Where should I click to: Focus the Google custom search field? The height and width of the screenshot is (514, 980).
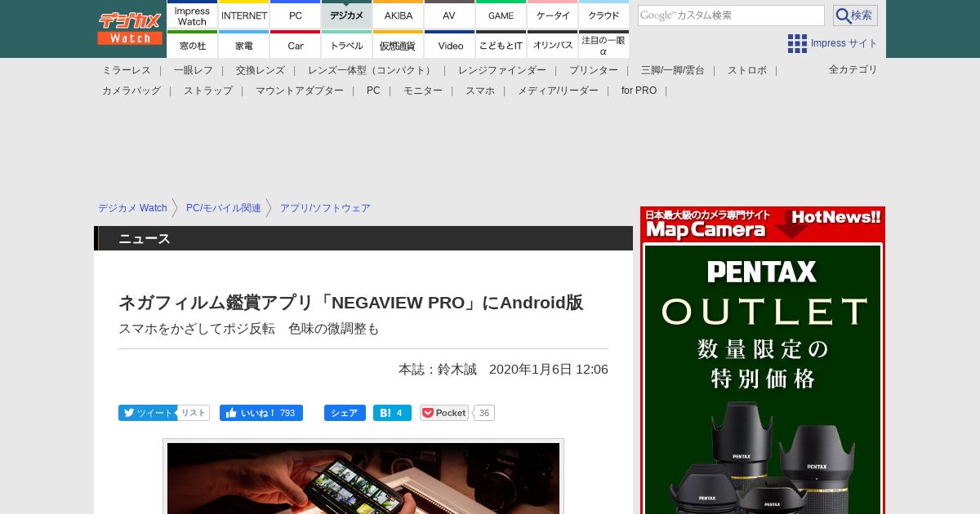coord(731,16)
